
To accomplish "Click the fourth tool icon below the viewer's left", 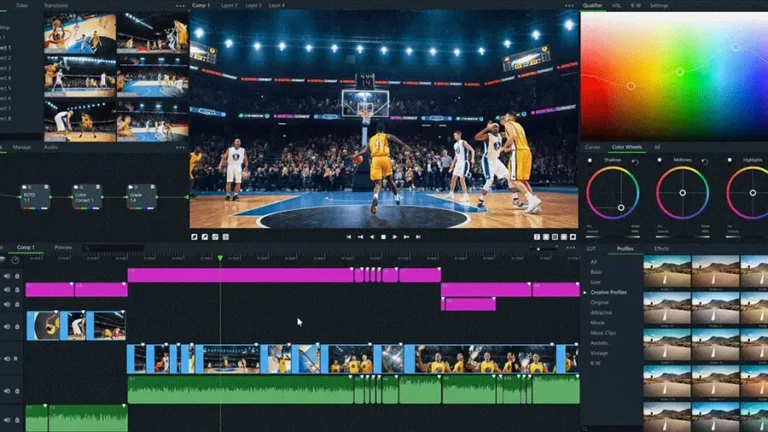I will (226, 237).
